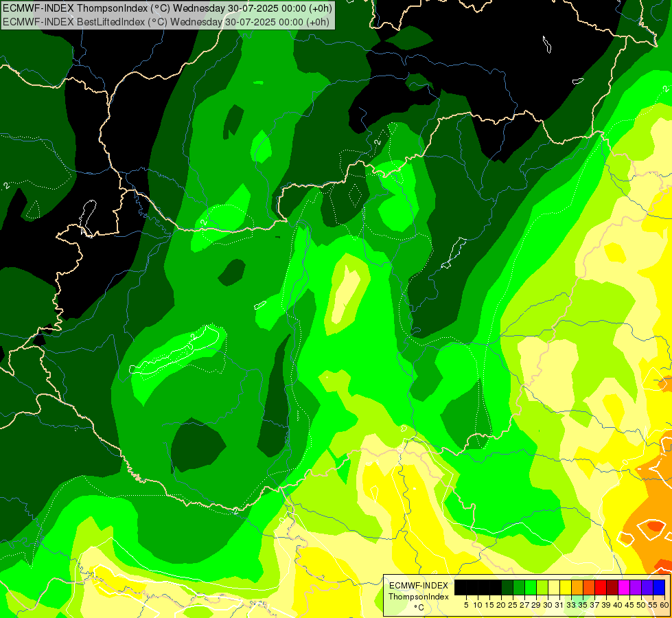Viewport: 672px width, 618px height.
Task: Click the yellow 31-33 legend swatch
Action: [566, 587]
